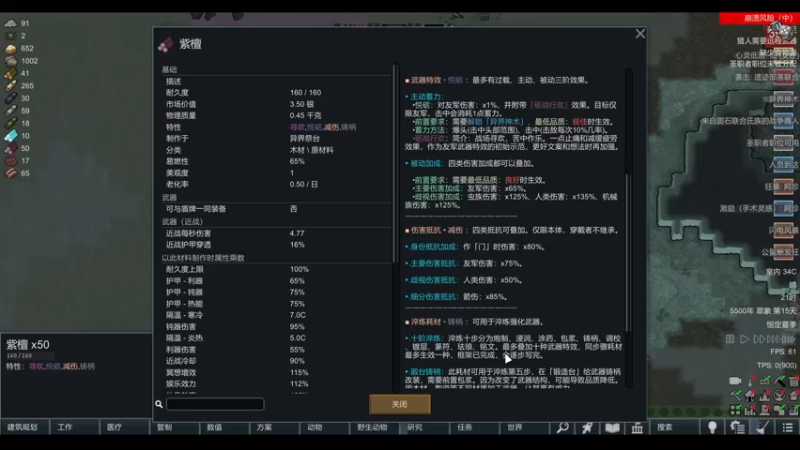
Task: Click the broom icon in bottom bar
Action: point(762,427)
